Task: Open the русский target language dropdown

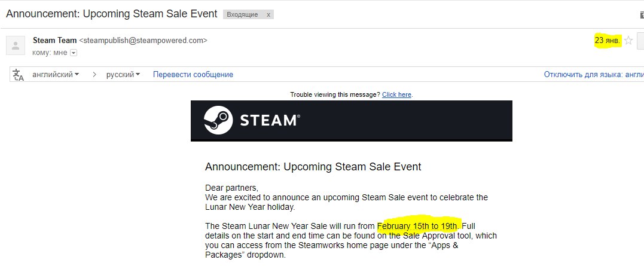Action: point(123,75)
